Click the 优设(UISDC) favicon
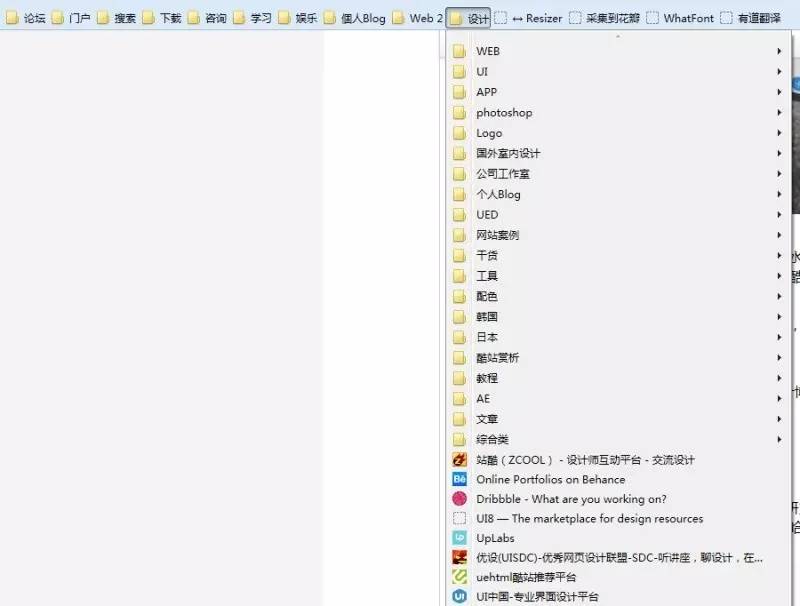 458,558
